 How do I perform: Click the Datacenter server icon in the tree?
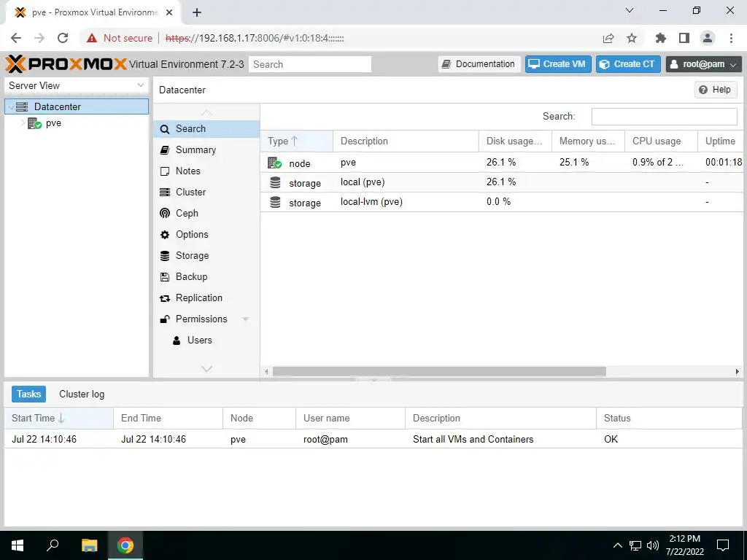pyautogui.click(x=22, y=106)
